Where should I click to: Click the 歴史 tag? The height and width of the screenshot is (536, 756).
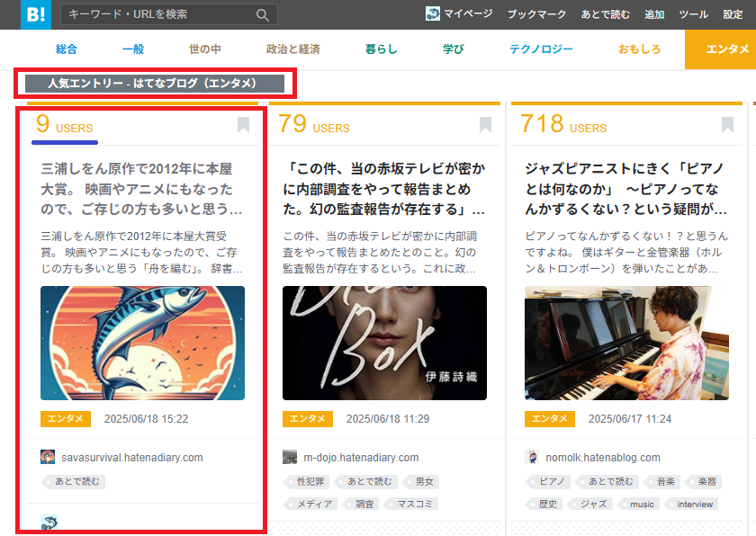[544, 504]
